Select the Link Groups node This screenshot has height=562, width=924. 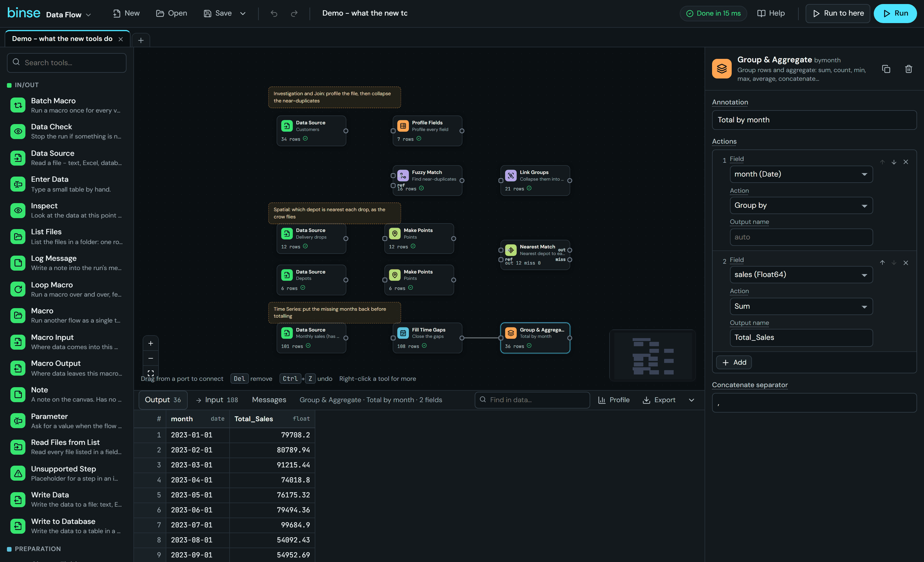coord(535,181)
